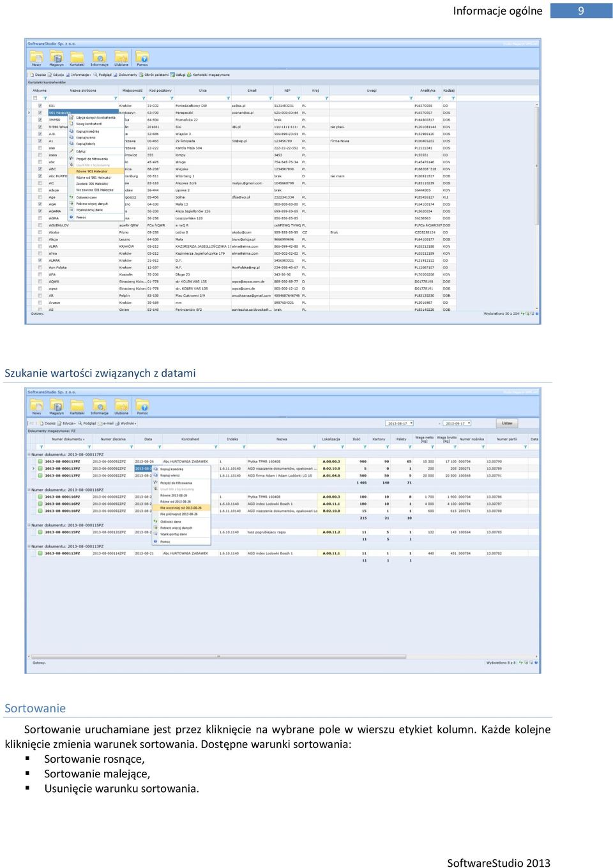Click Magazyn icon in Dokumenty magazynowe window
The image size is (613, 868).
57,407
